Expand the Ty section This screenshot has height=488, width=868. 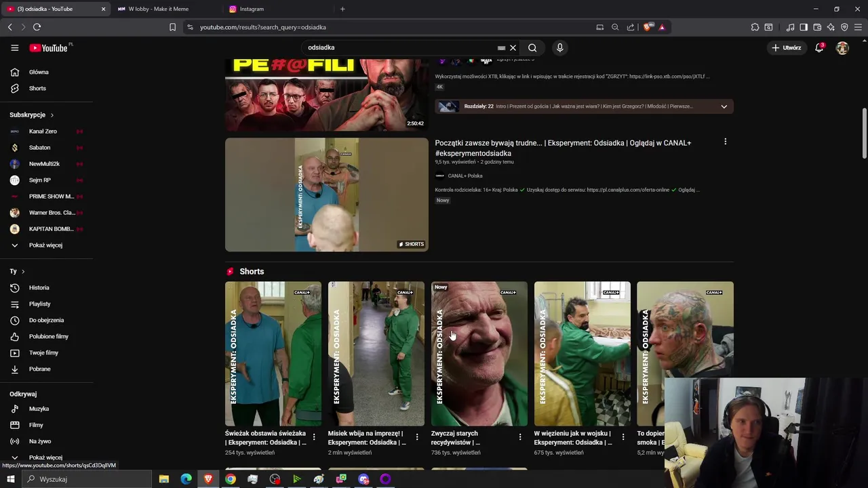pos(17,271)
